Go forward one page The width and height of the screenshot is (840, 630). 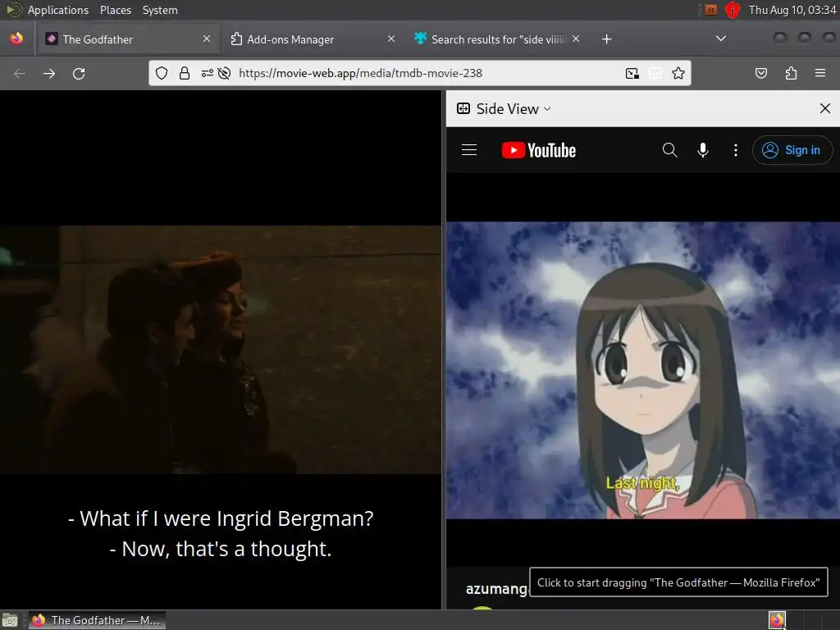coord(49,73)
